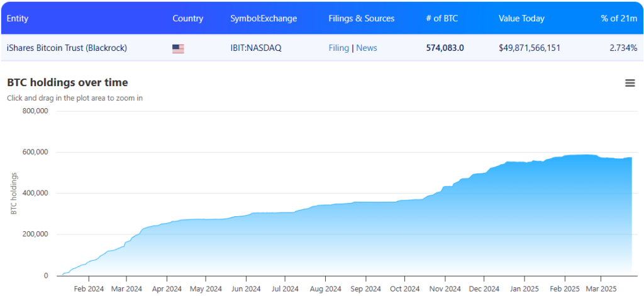The height and width of the screenshot is (296, 644).
Task: Click the Jul 2024 x-axis label
Action: pyautogui.click(x=284, y=288)
